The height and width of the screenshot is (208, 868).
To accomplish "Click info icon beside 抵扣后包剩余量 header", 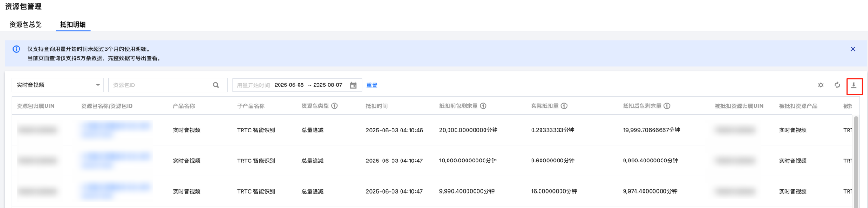I will [667, 106].
